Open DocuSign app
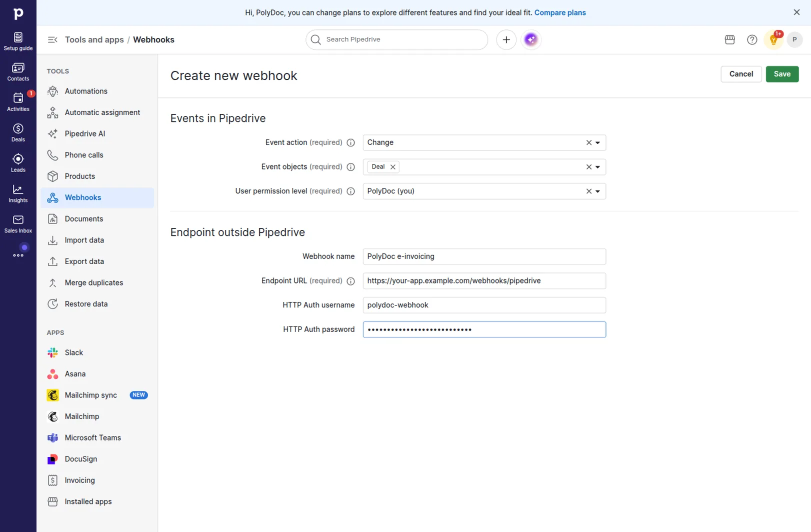 coord(97,459)
